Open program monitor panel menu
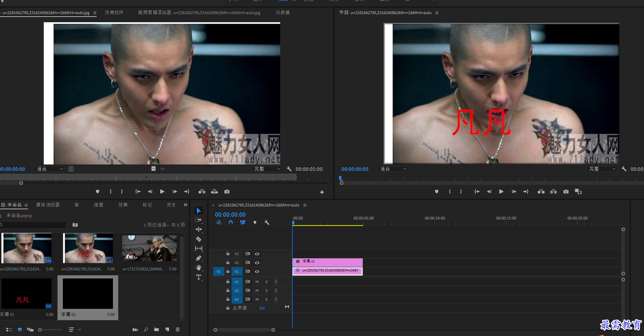This screenshot has height=336, width=644. click(x=437, y=13)
